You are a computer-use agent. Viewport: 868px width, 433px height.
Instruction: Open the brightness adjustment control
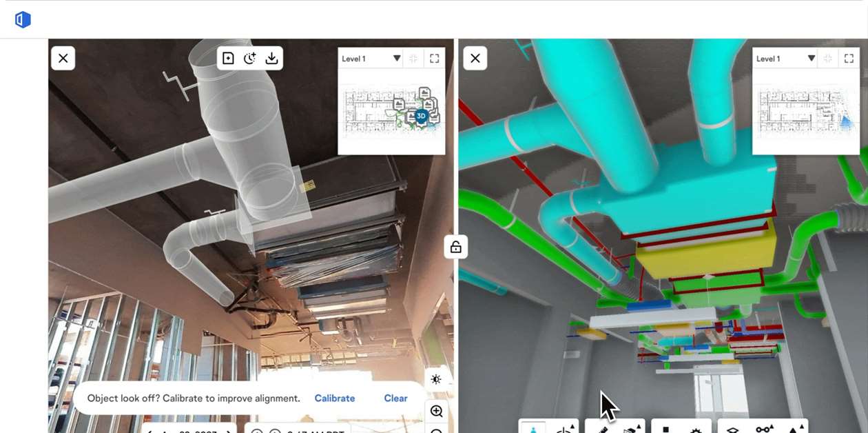[x=436, y=379]
